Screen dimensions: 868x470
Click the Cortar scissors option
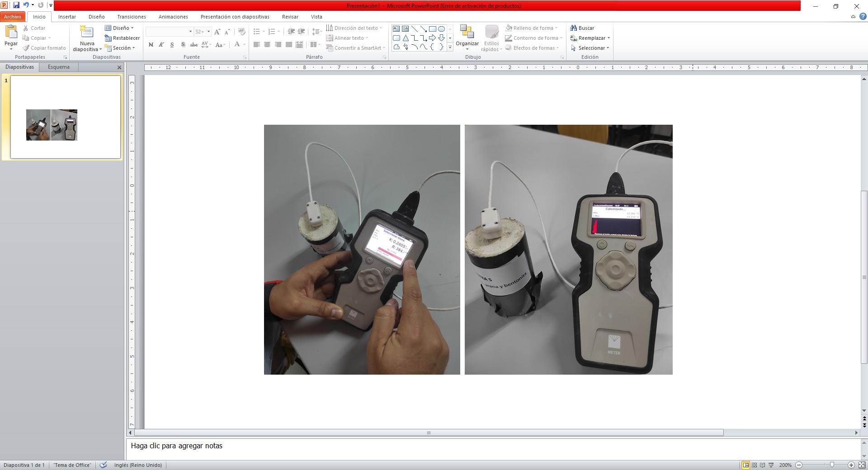tap(34, 28)
